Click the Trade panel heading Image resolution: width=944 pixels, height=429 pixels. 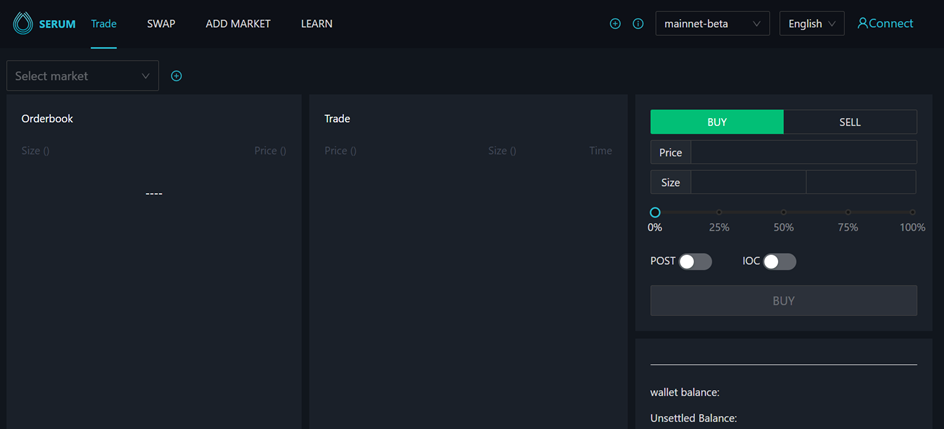tap(337, 119)
